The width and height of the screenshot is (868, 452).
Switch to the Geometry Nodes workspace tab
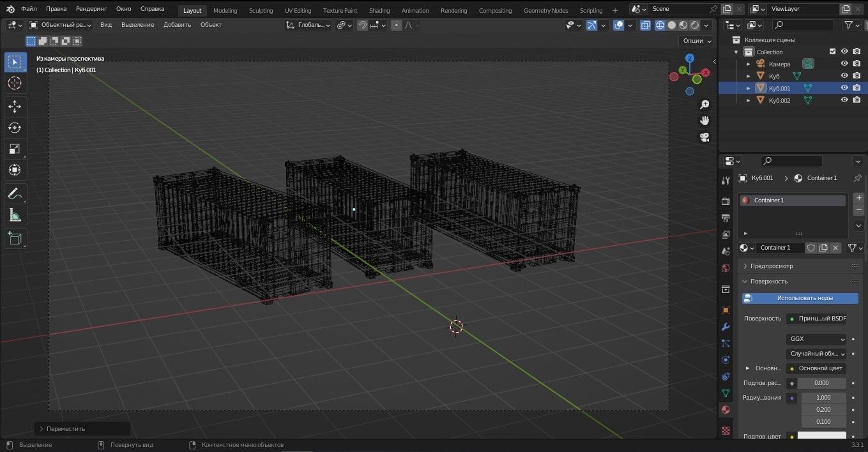545,10
